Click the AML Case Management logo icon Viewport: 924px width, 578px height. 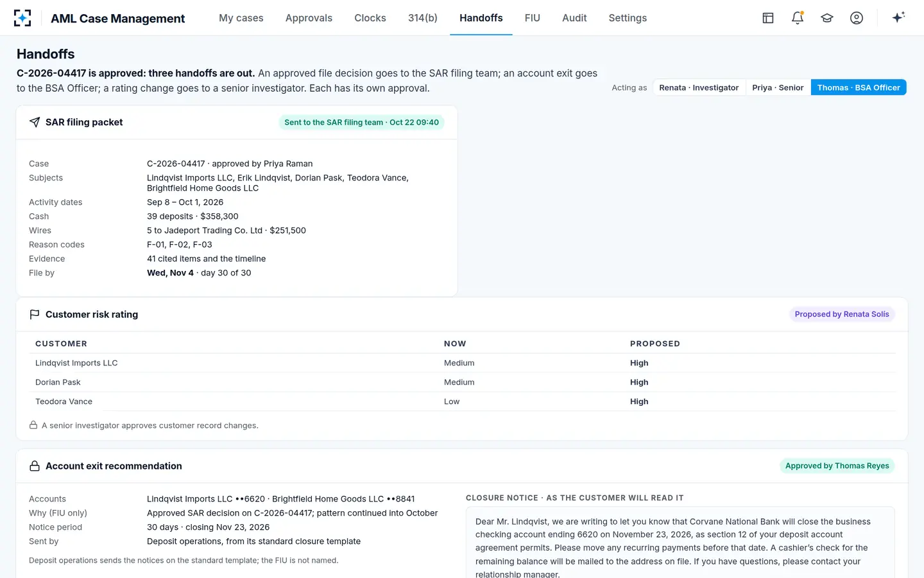[x=22, y=18]
